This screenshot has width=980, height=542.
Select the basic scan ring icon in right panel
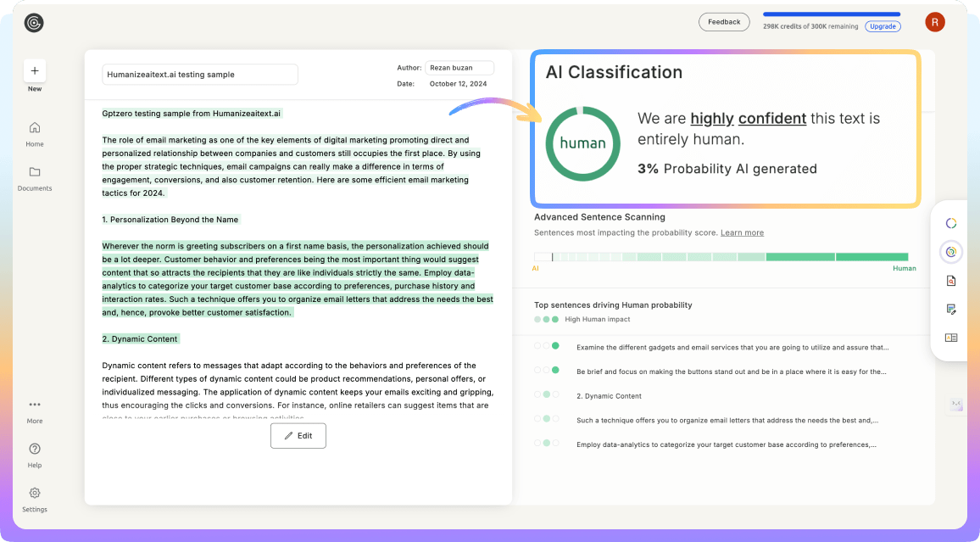click(x=950, y=223)
